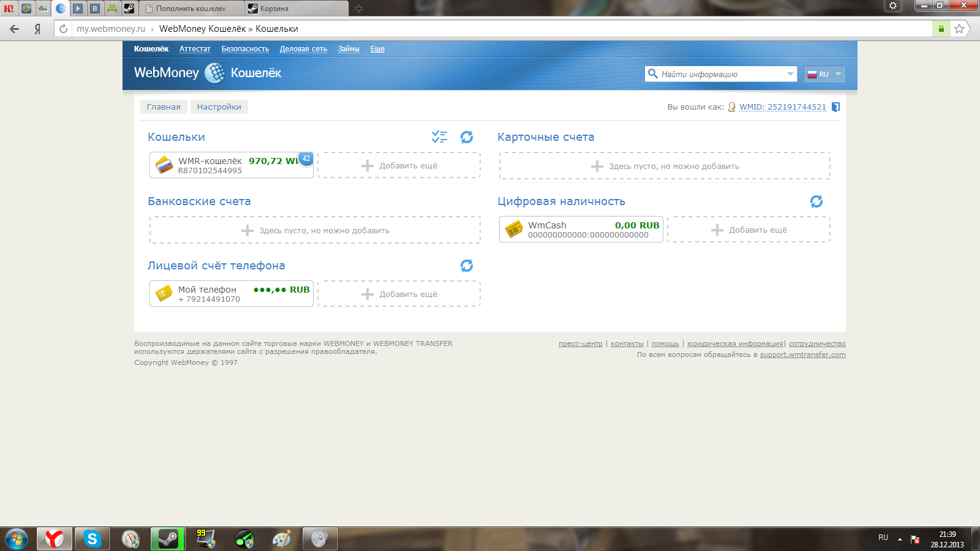
Task: Go back using the browser back arrow
Action: click(14, 29)
